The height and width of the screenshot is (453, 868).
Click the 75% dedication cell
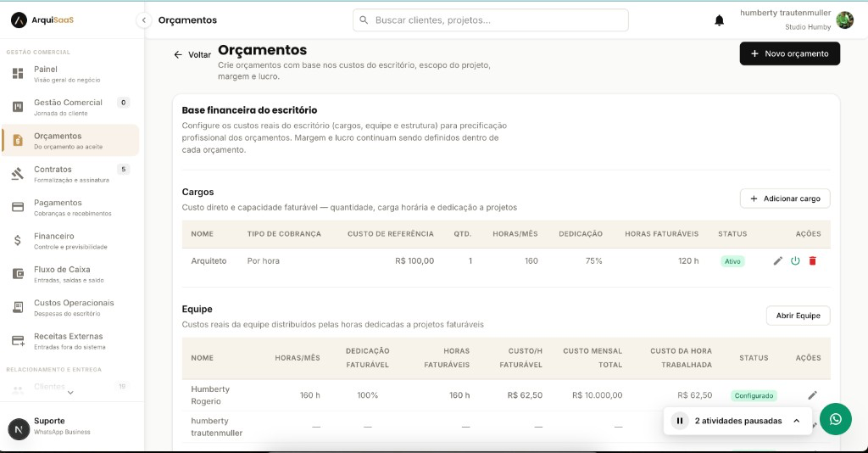[x=594, y=260]
